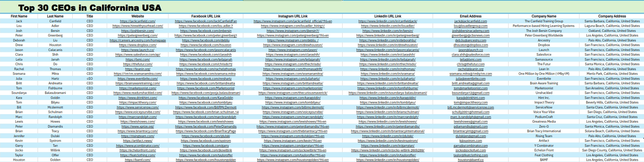This screenshot has height=162, width=644.
Task: Select the cell with last name Balasubramani
Action: coord(55,93)
